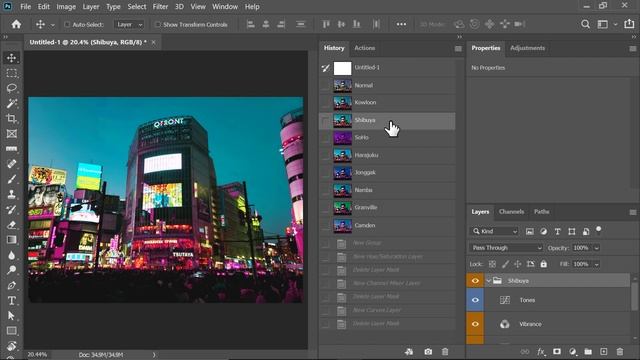Switch to the Channels tab
The height and width of the screenshot is (360, 640).
click(x=511, y=212)
